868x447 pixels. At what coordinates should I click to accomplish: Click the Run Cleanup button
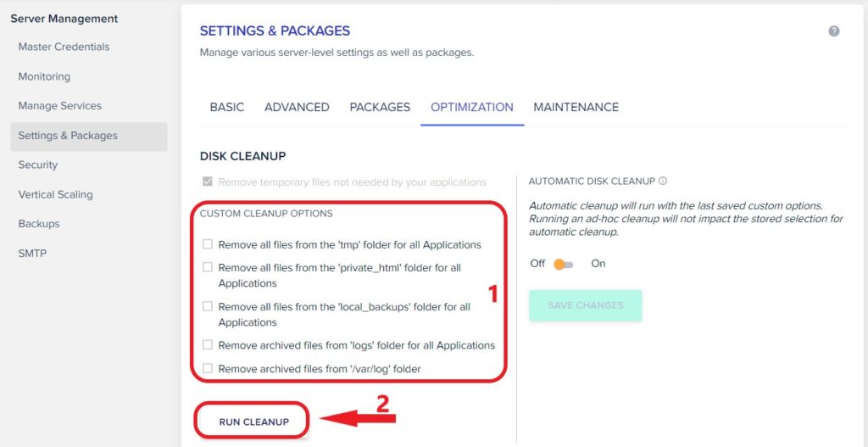coord(254,422)
